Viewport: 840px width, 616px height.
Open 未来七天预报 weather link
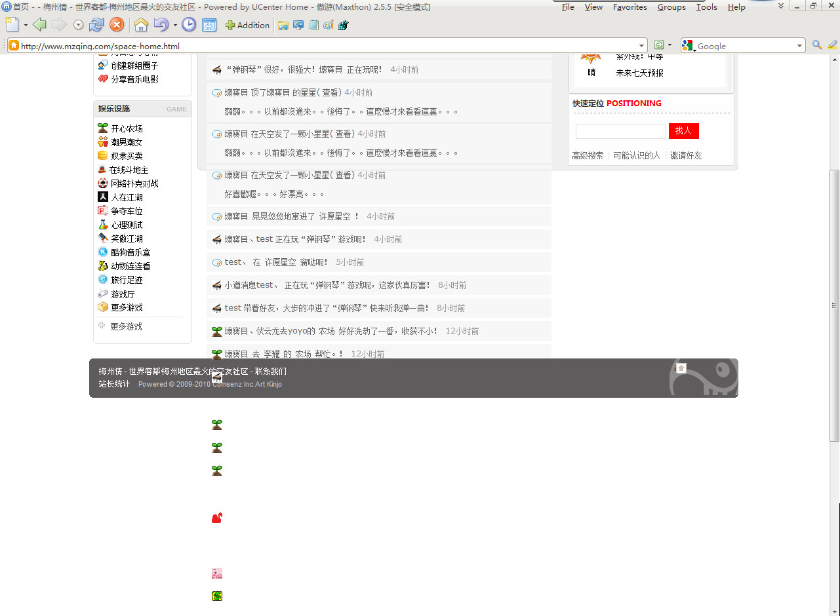[639, 73]
